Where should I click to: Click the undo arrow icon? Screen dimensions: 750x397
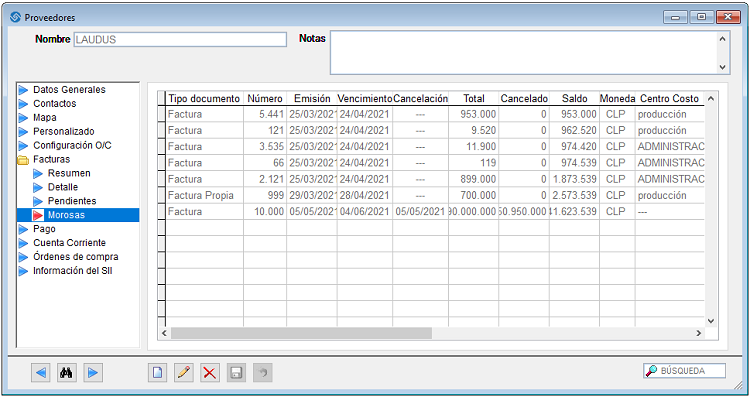(262, 373)
